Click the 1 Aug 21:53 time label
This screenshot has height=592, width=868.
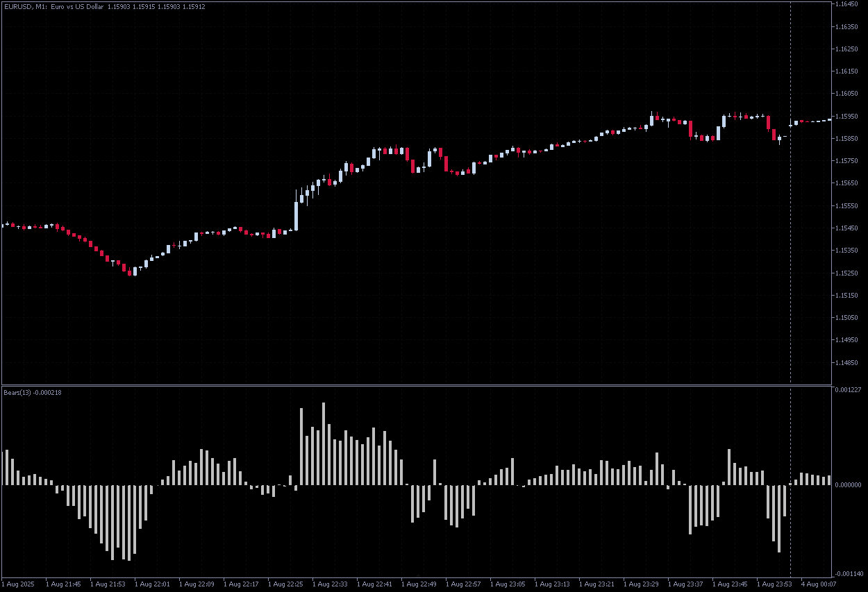pyautogui.click(x=108, y=584)
